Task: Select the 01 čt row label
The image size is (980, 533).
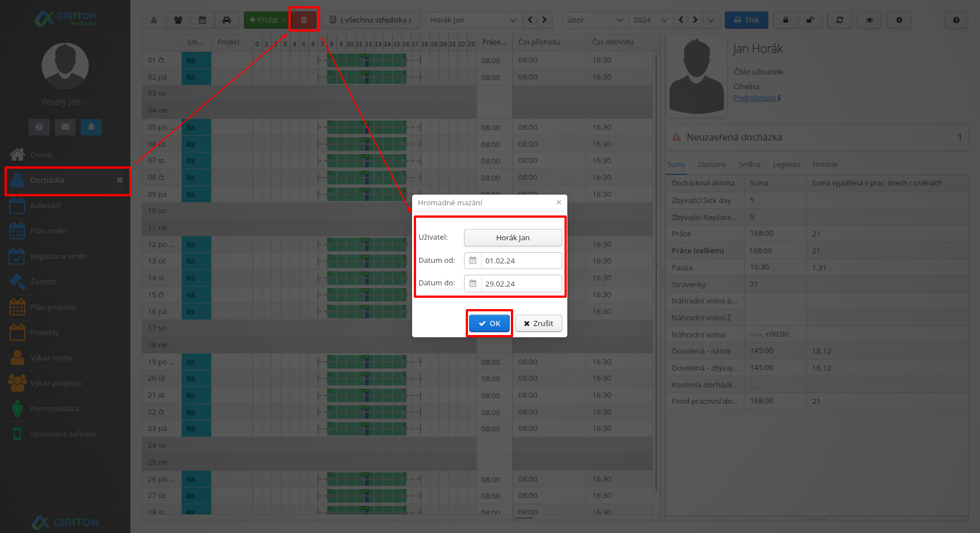Action: tap(156, 60)
